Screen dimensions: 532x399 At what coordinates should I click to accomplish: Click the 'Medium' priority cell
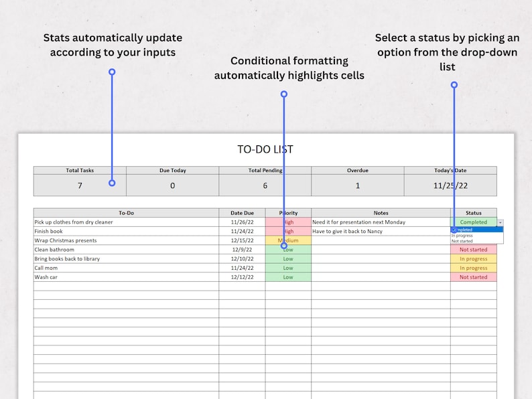pyautogui.click(x=288, y=240)
